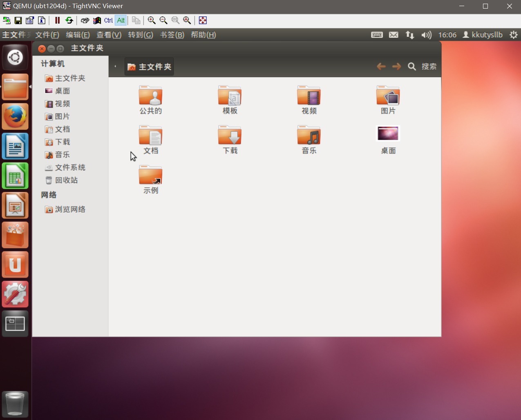Open the mail envelope indicator

pos(394,35)
